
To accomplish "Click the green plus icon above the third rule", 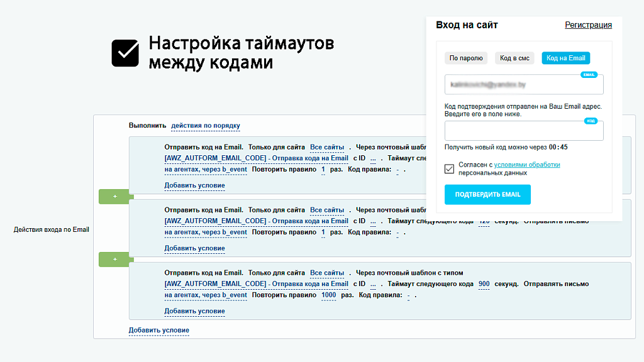I will pos(114,259).
